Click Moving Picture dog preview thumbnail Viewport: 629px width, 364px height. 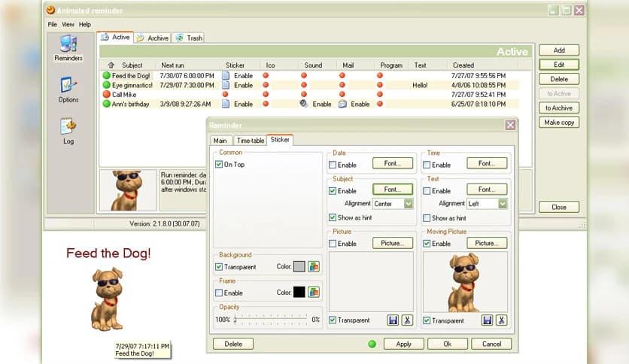[465, 282]
